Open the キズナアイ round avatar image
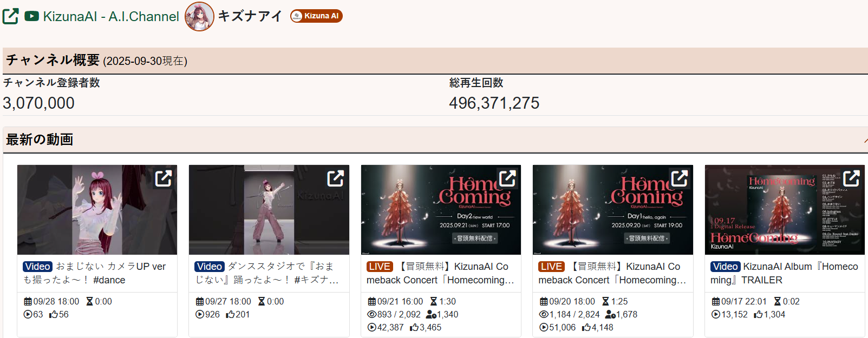This screenshot has height=338, width=868. (199, 16)
